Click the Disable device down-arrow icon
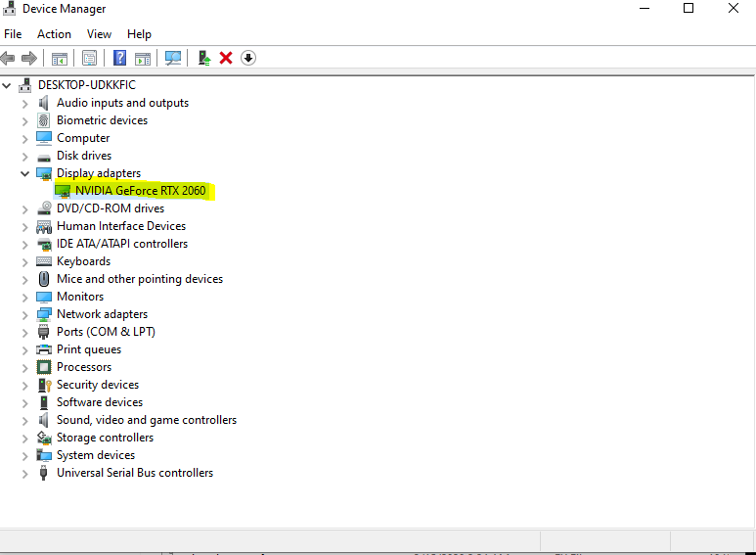This screenshot has height=555, width=756. tap(248, 58)
